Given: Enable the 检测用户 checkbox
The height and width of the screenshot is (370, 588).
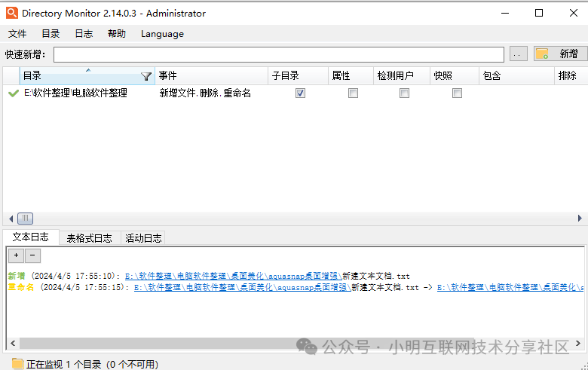Looking at the screenshot, I should pos(404,93).
